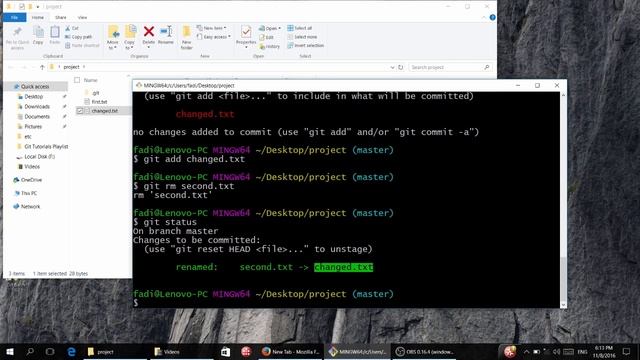This screenshot has height=360, width=640.
Task: Open the action center notification icon
Action: tap(627, 351)
